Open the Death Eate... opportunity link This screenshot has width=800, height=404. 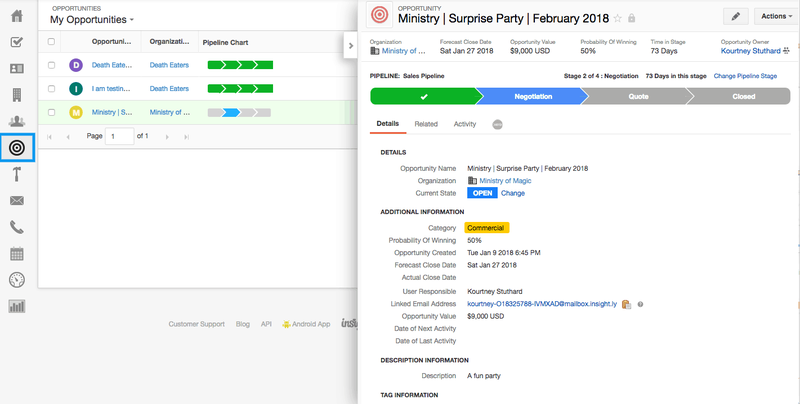coord(112,65)
